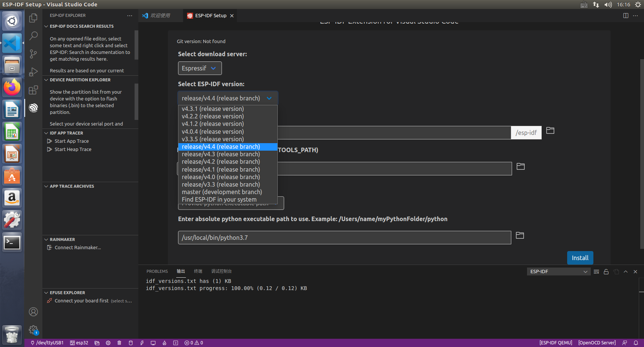Maximize the output panel with chevron

pos(626,272)
